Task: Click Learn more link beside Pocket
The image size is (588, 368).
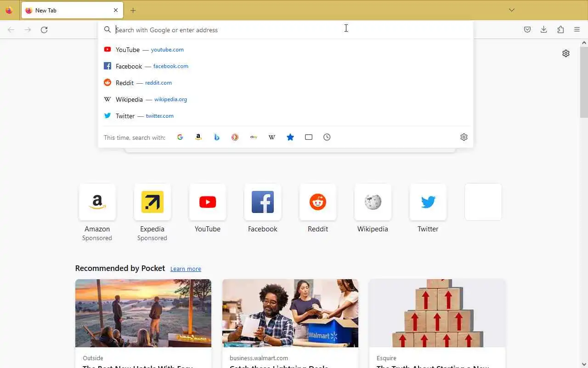Action: coord(186,269)
